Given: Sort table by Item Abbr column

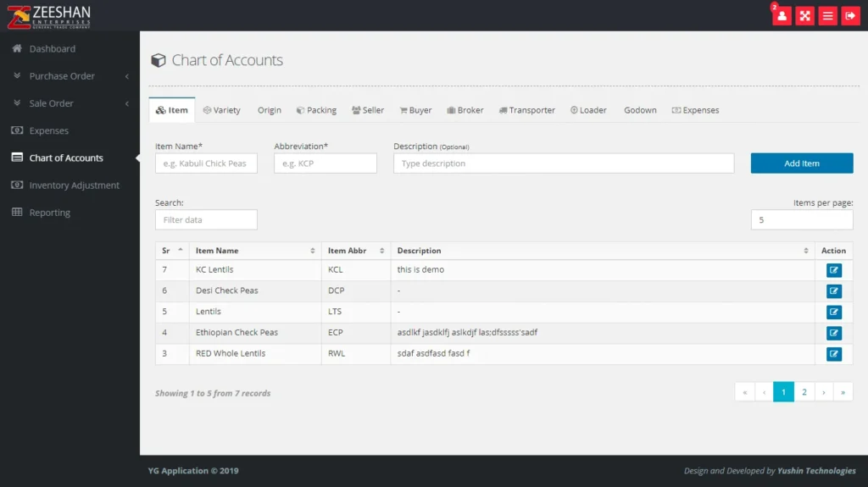Looking at the screenshot, I should click(x=355, y=251).
